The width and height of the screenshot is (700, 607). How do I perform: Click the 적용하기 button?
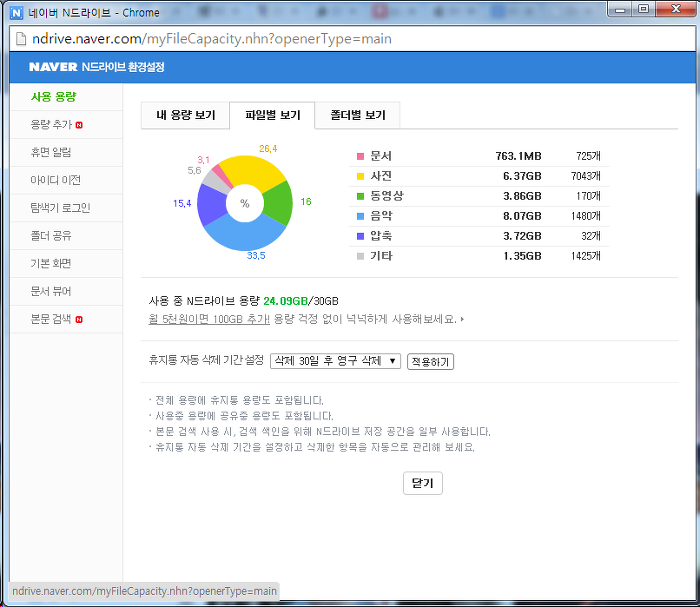point(430,362)
